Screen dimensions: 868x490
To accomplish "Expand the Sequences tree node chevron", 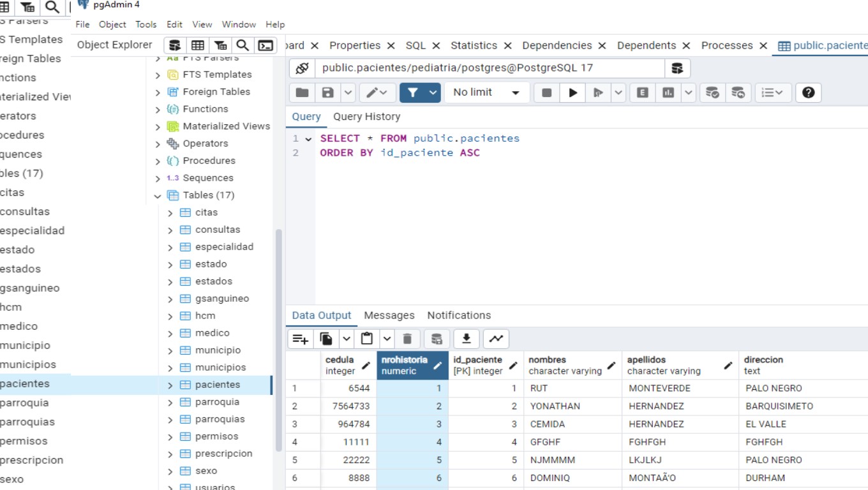I will tap(158, 178).
